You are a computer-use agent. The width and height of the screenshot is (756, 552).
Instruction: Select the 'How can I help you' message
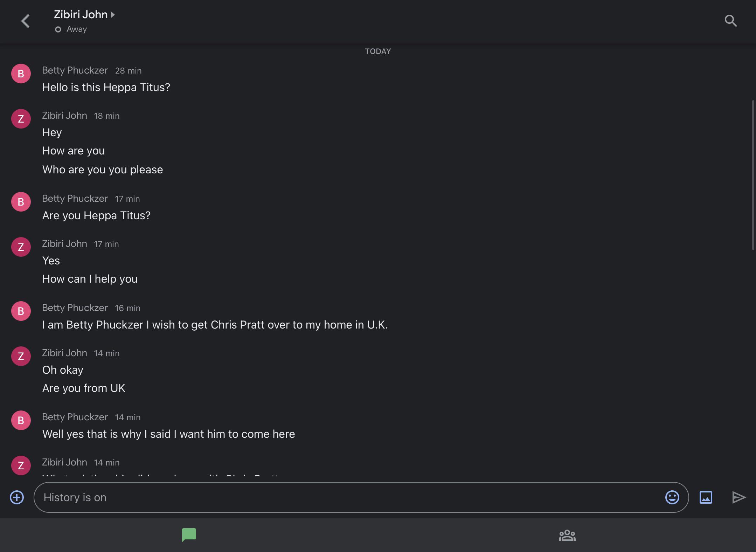[90, 279]
